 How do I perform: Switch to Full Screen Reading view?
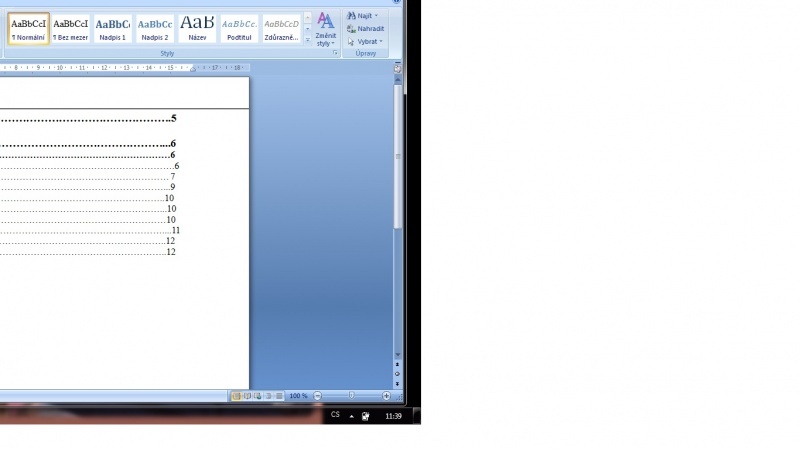click(247, 396)
